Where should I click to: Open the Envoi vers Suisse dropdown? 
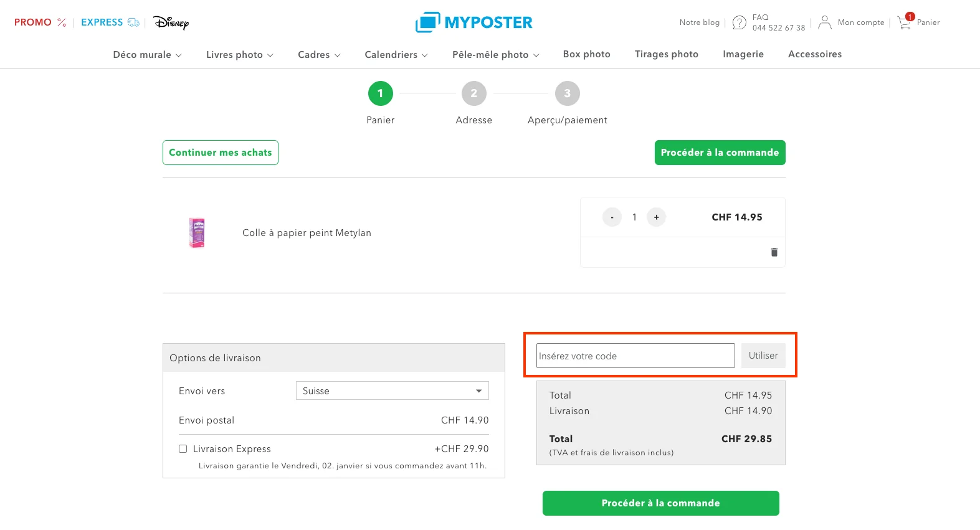click(392, 390)
